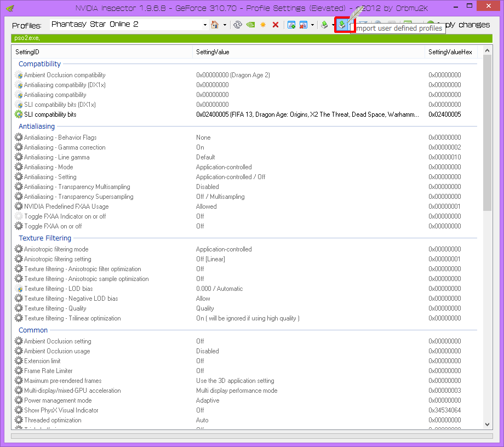Click the 'On ( will be ignored...' Trilinear value

248,318
